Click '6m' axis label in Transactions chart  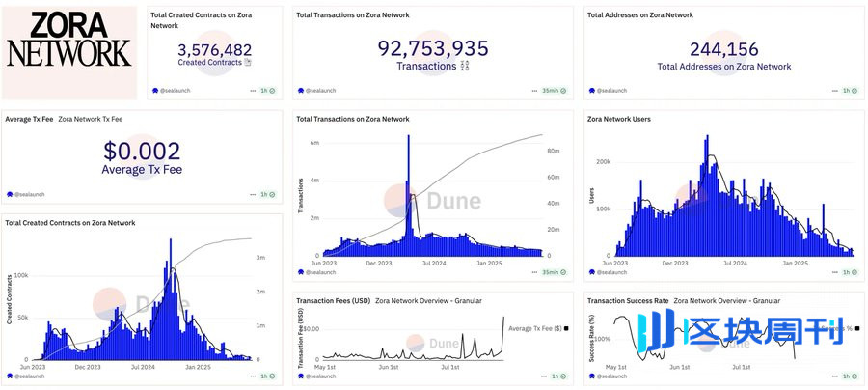(x=314, y=142)
